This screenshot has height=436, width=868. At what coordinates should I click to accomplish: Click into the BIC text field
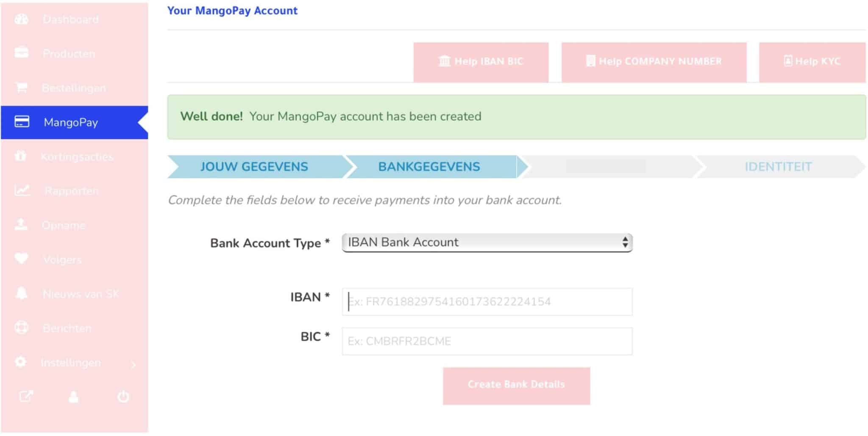click(x=487, y=341)
